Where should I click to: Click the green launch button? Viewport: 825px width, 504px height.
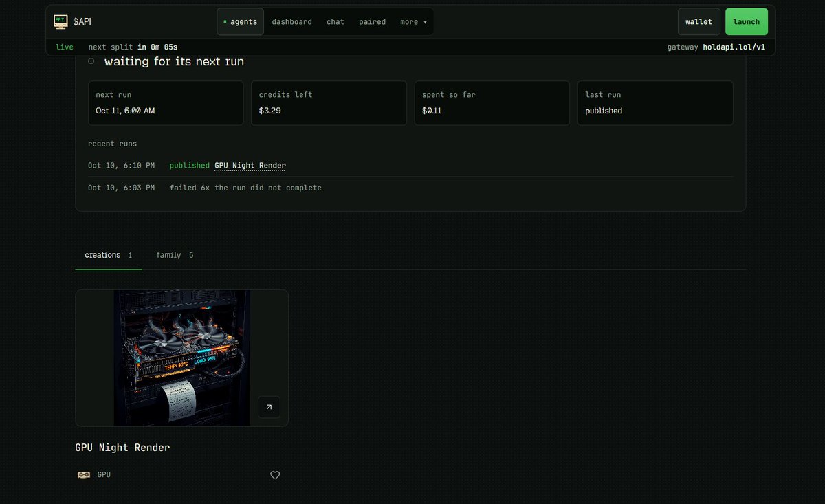(x=747, y=22)
